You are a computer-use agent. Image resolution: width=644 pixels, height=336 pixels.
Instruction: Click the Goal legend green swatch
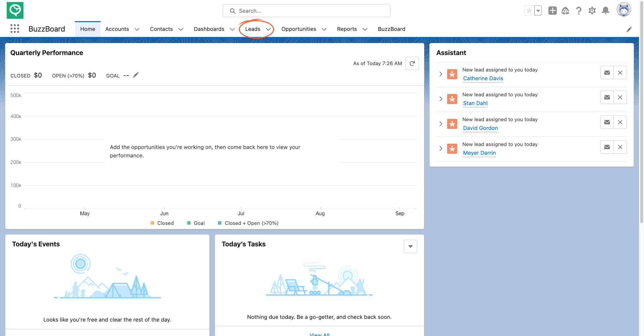(x=189, y=223)
